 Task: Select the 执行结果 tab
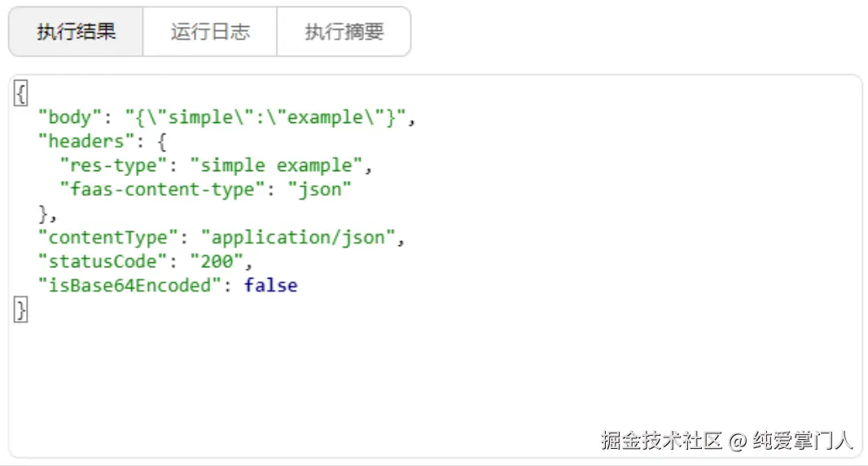pos(76,32)
